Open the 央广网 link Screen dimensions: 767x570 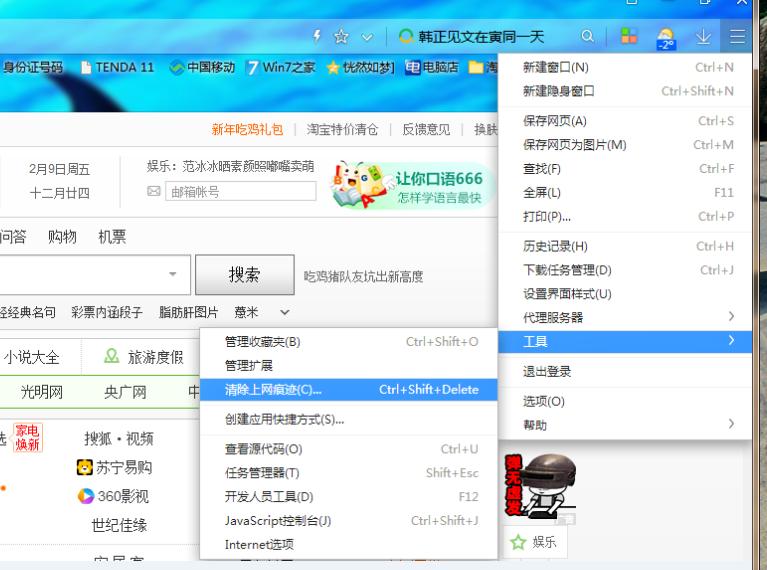[125, 392]
